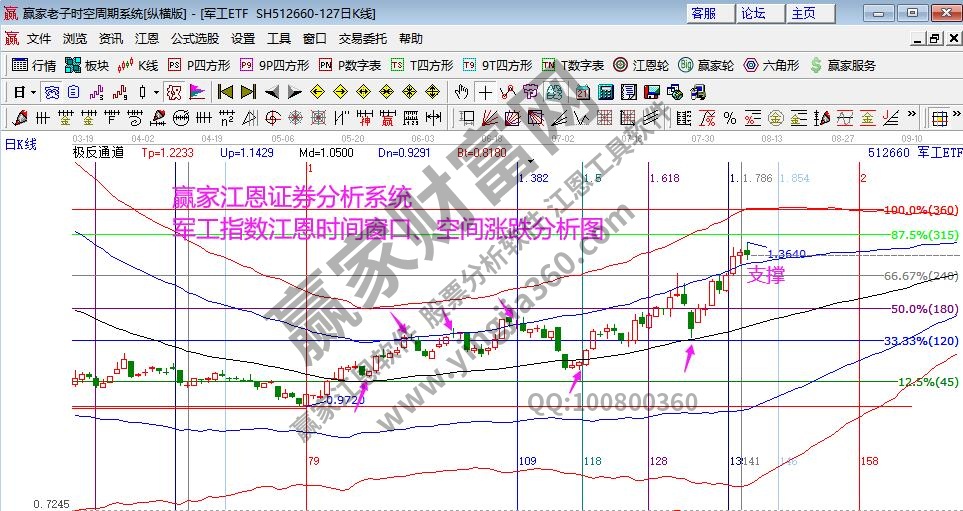The height and width of the screenshot is (511, 963).
Task: Click the 客服 button in title bar
Action: click(703, 13)
